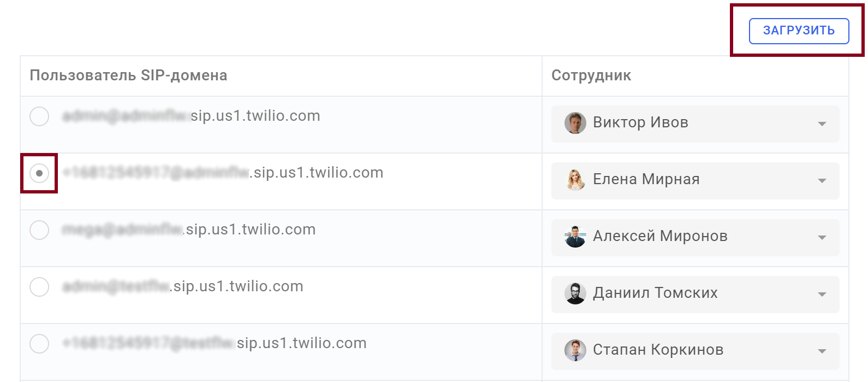
Task: Click the Елена Мирная name field
Action: (695, 180)
